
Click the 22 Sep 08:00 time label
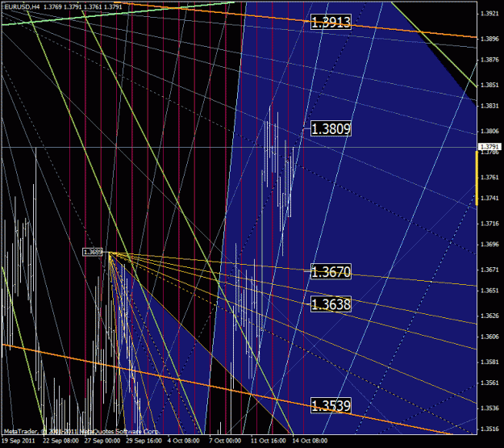click(x=60, y=441)
